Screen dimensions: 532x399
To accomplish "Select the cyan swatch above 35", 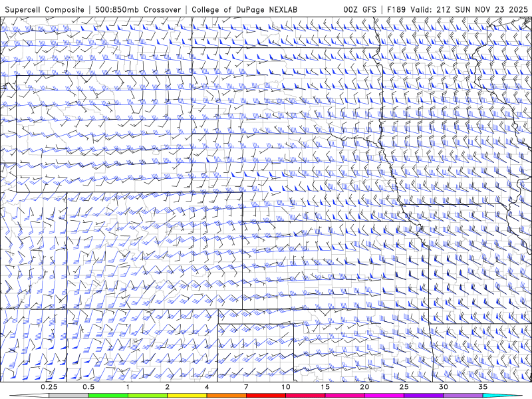I will 502,396.
